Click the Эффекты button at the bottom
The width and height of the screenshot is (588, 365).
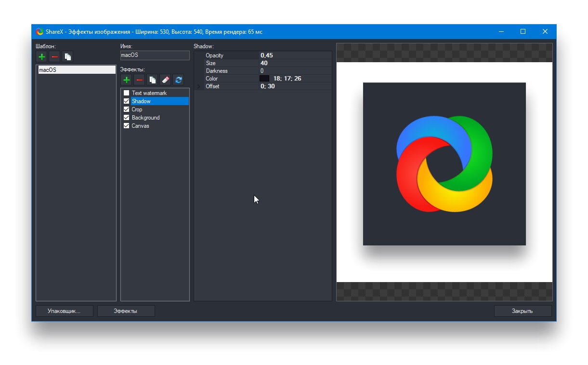click(126, 311)
